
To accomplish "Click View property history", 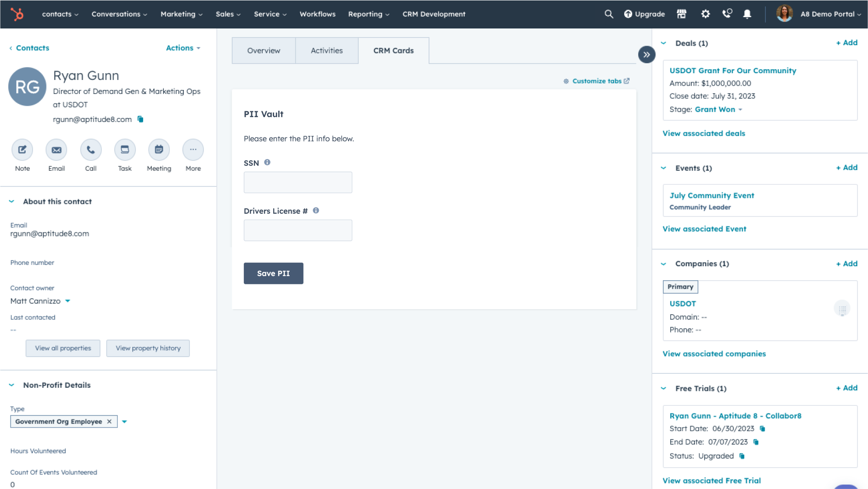I will coord(148,348).
